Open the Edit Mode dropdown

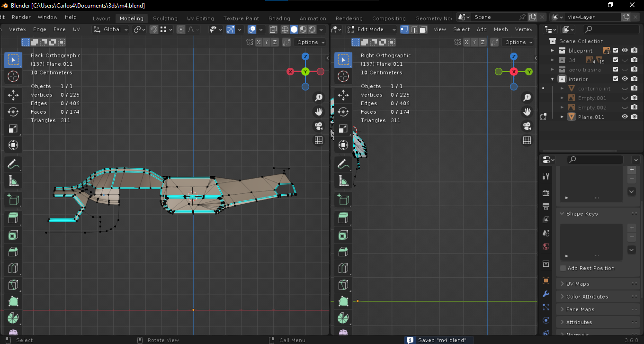[x=372, y=29]
